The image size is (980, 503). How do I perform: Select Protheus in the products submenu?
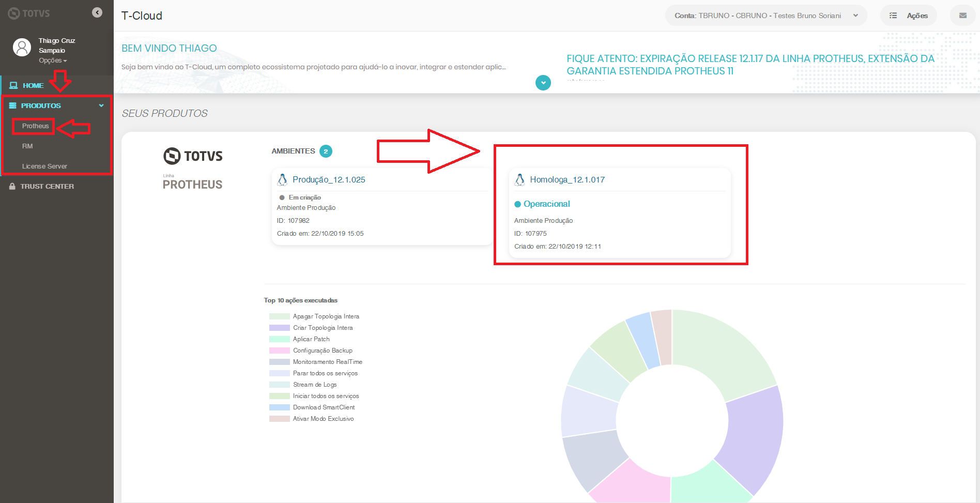[35, 126]
